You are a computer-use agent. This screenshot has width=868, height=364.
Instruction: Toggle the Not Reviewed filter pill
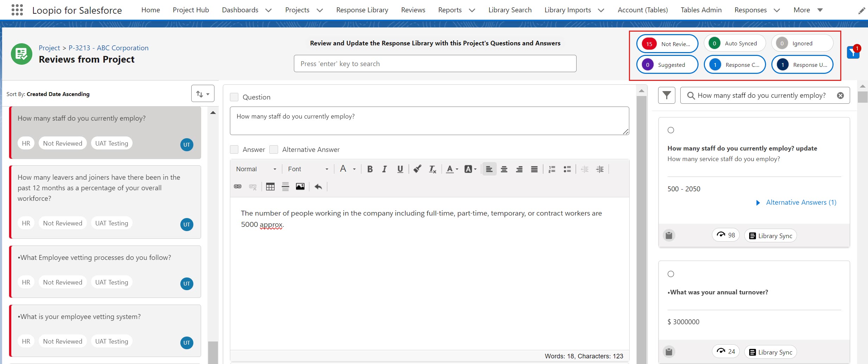tap(667, 44)
